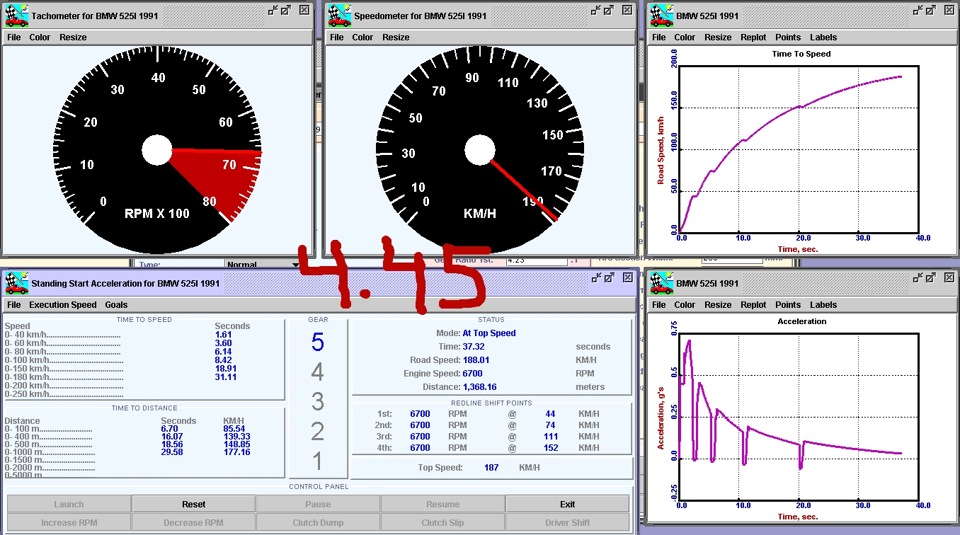Click the Launch button
Image resolution: width=960 pixels, height=535 pixels.
[69, 504]
